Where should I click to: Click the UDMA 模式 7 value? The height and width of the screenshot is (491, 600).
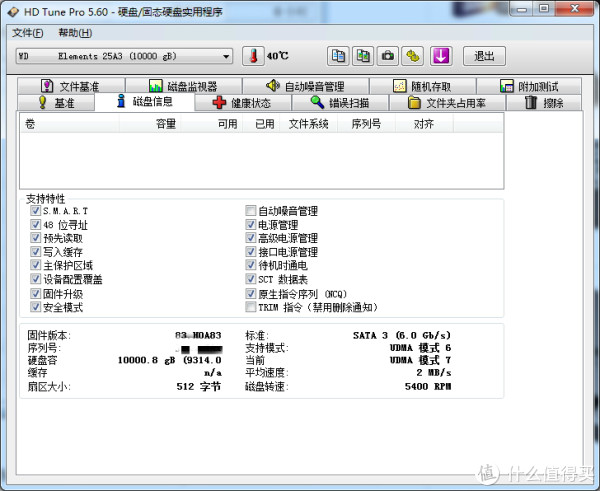pyautogui.click(x=420, y=360)
